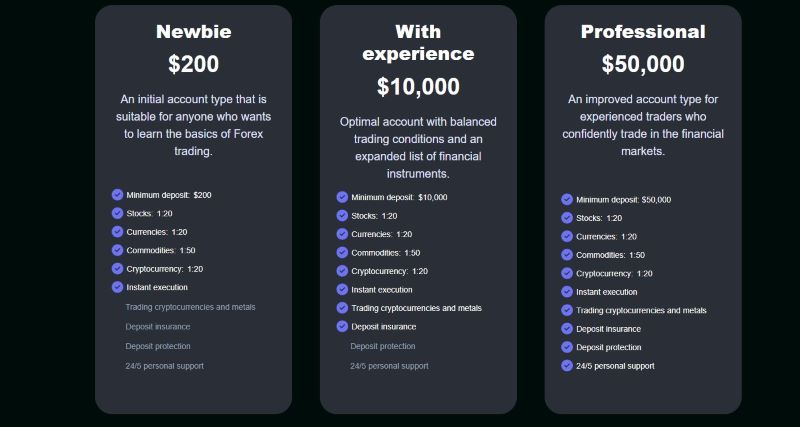
Task: Click greyed-out Trading cryptocurrencies and metals in Newbie
Action: pyautogui.click(x=190, y=307)
